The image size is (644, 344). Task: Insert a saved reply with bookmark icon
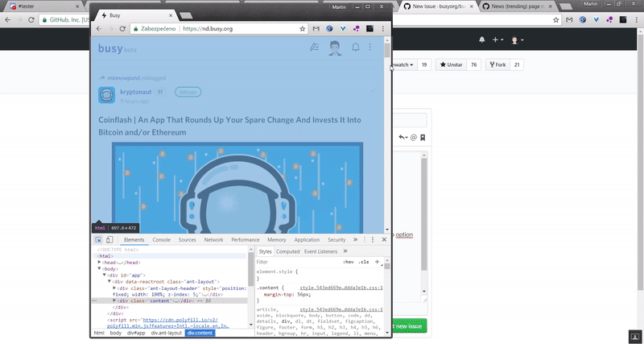pos(423,137)
